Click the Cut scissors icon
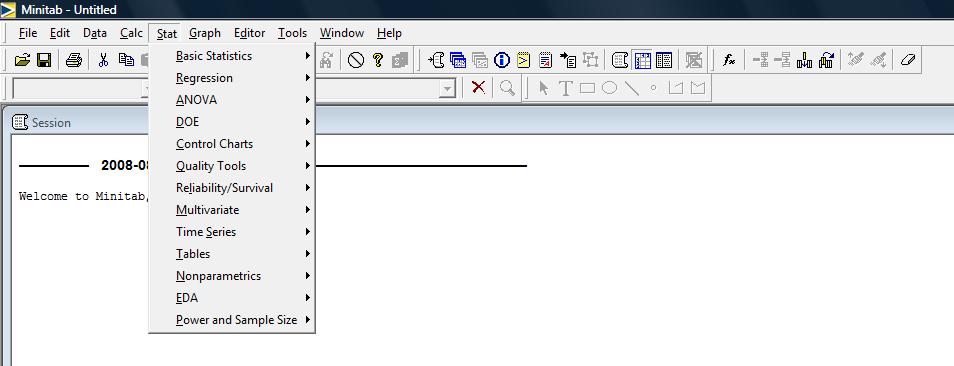The width and height of the screenshot is (954, 366). coord(103,60)
